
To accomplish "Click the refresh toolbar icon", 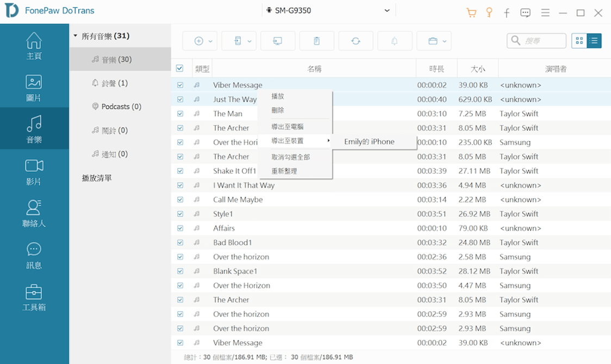I will click(356, 41).
